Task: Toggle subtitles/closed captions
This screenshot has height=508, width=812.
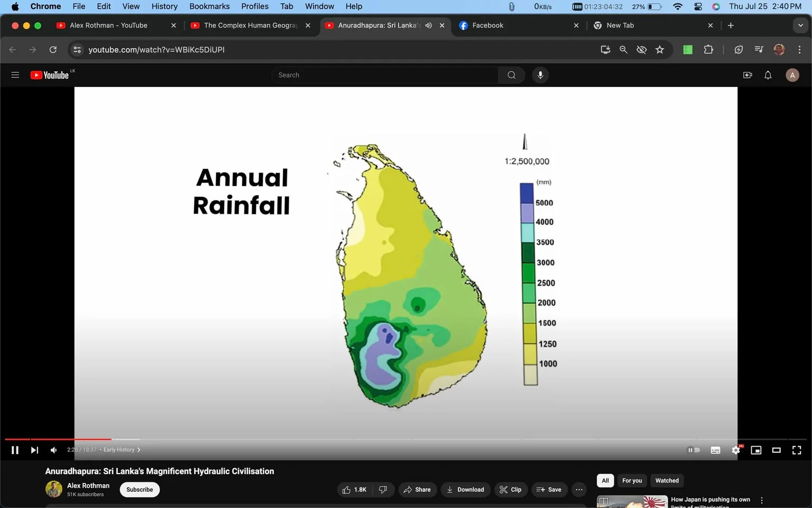Action: tap(715, 450)
